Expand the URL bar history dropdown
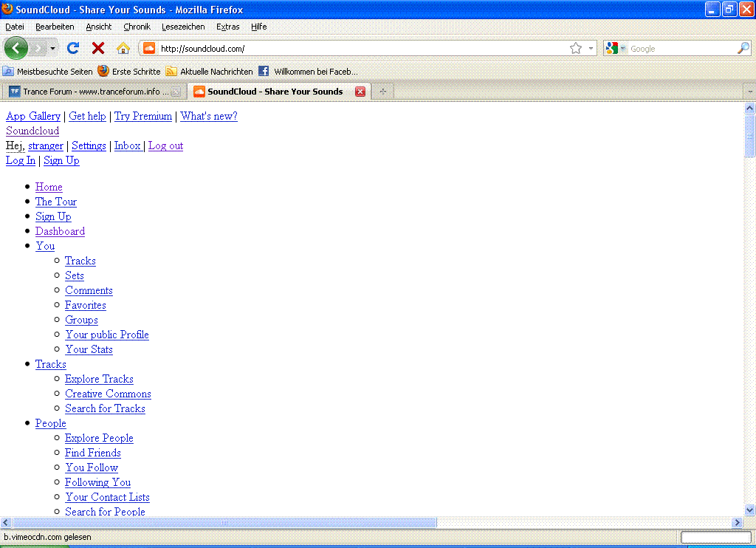Image resolution: width=756 pixels, height=548 pixels. pyautogui.click(x=591, y=48)
